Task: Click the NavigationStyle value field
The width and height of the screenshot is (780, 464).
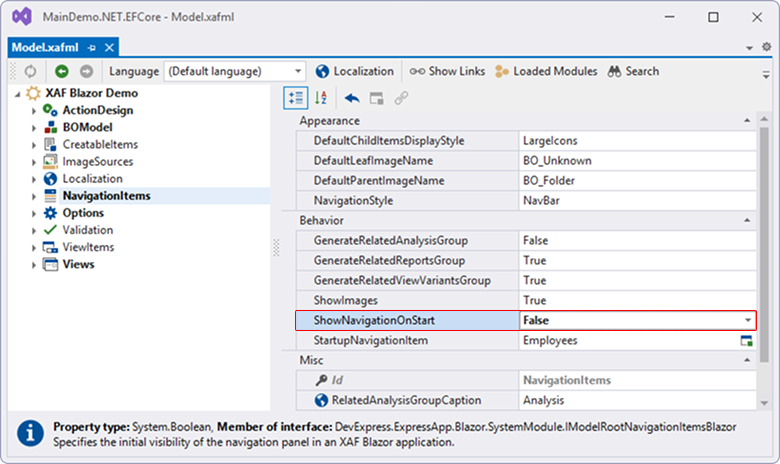Action: pyautogui.click(x=635, y=201)
